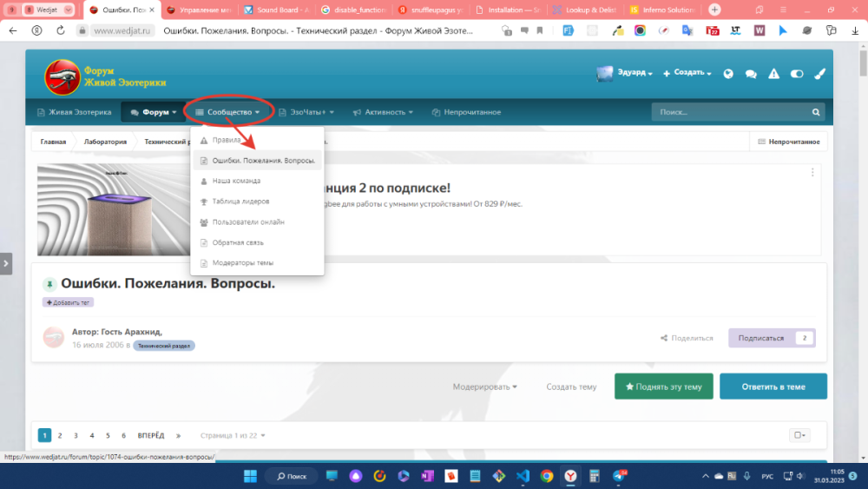This screenshot has width=868, height=489.
Task: Select 'Наша команда' from Сообщество menu
Action: 236,181
